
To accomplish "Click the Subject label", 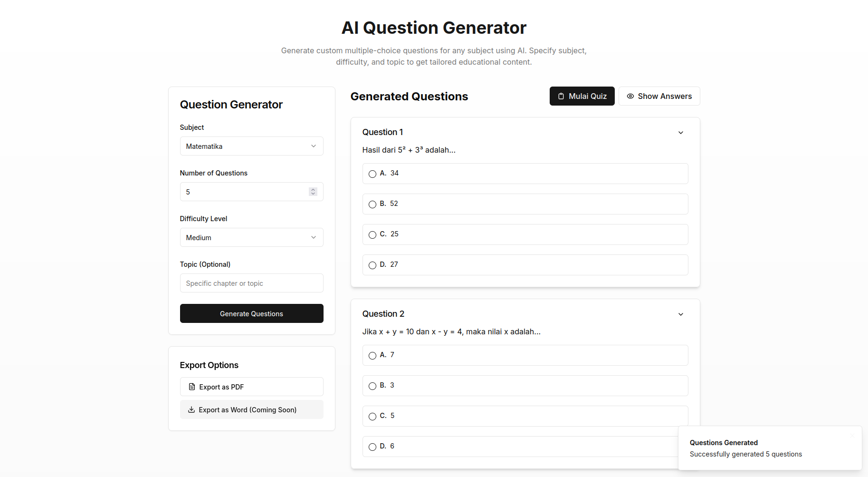I will (192, 127).
